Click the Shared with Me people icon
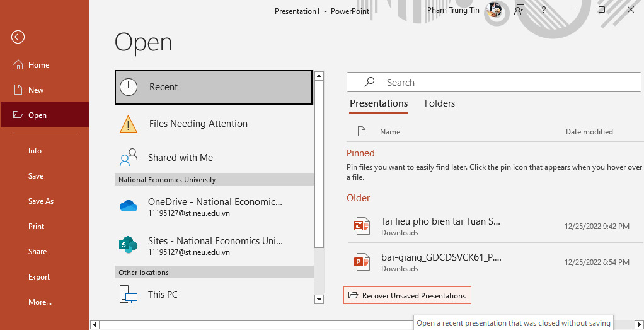 (x=128, y=158)
